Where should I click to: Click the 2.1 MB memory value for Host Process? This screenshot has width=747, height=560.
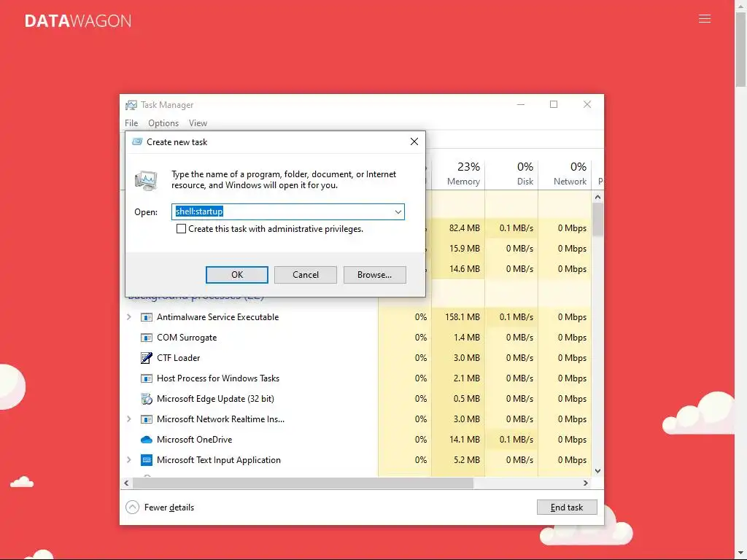tap(467, 378)
